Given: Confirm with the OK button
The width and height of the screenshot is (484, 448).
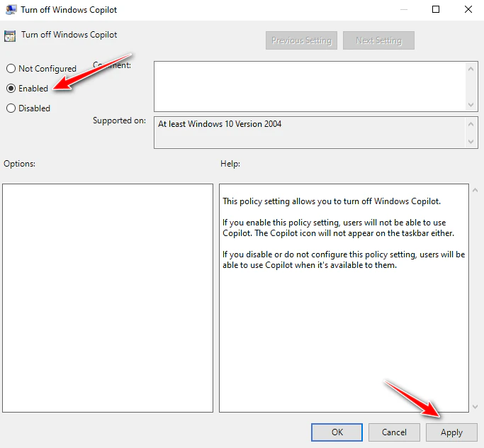Looking at the screenshot, I should pos(337,432).
